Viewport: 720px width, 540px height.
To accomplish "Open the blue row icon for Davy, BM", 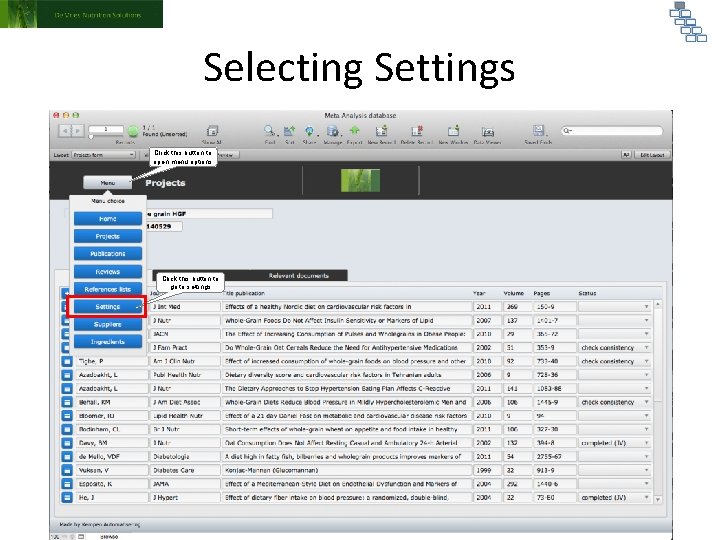I will (x=67, y=443).
